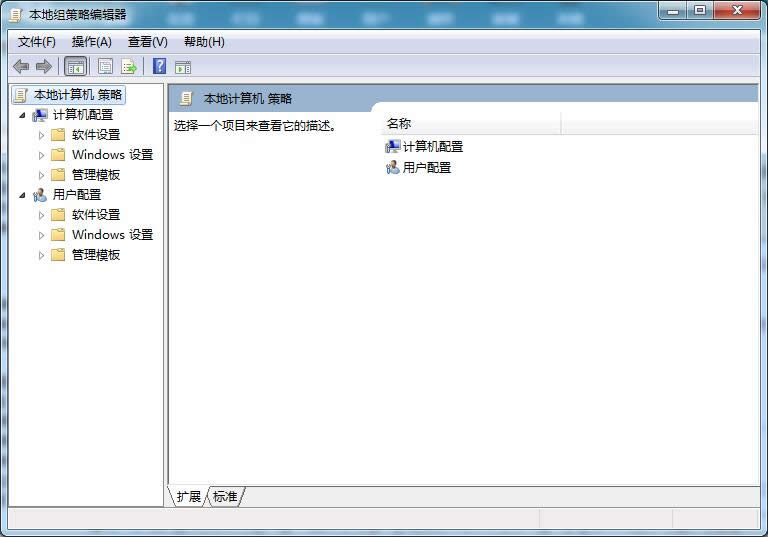Switch to the 标准 tab
The width and height of the screenshot is (768, 537).
coord(225,496)
